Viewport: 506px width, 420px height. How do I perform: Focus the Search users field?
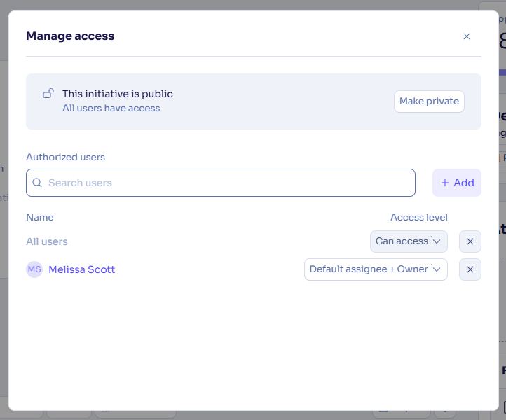(220, 183)
